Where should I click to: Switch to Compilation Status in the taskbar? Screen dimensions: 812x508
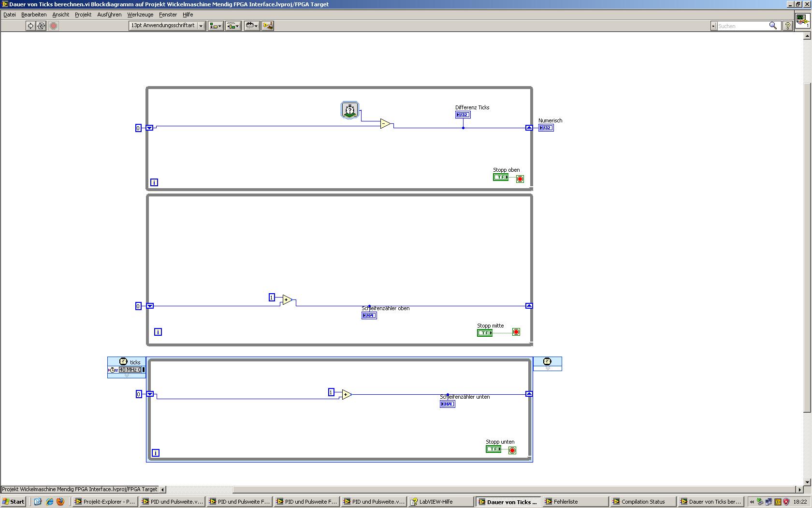pyautogui.click(x=643, y=502)
